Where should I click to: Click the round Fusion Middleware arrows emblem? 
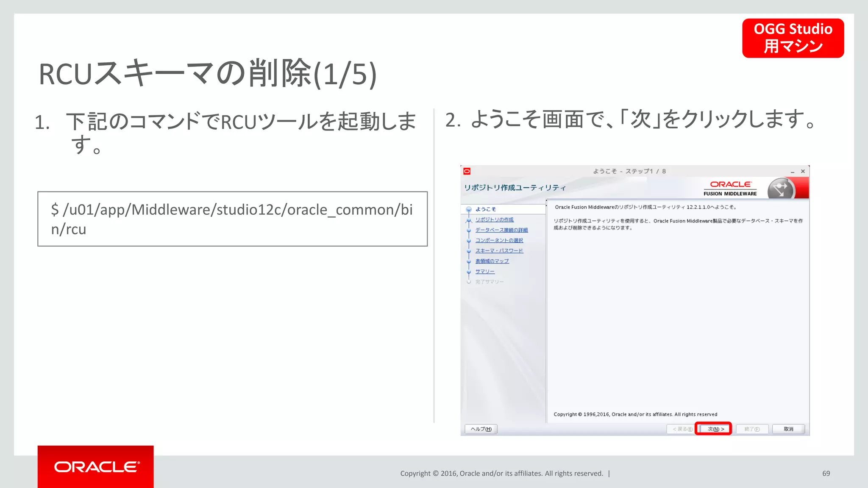point(781,189)
